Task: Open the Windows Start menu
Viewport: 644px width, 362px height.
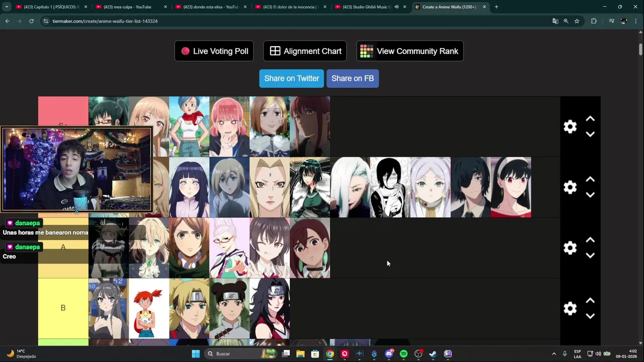Action: click(x=196, y=354)
